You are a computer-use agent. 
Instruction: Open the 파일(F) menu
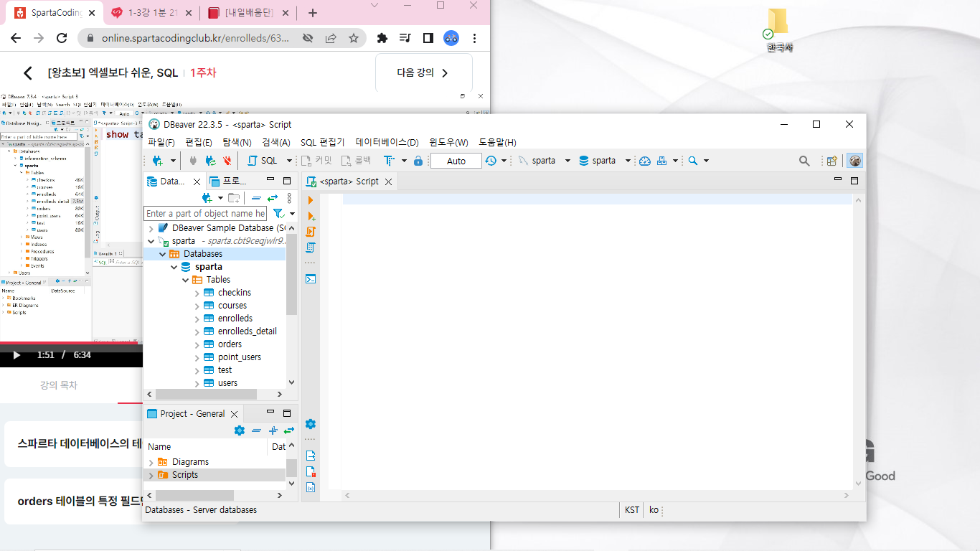point(161,142)
